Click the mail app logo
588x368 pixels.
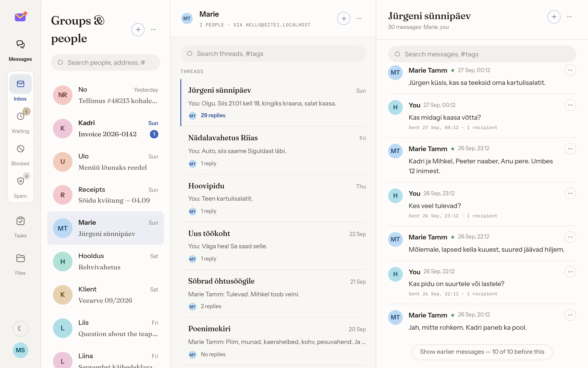tap(21, 17)
